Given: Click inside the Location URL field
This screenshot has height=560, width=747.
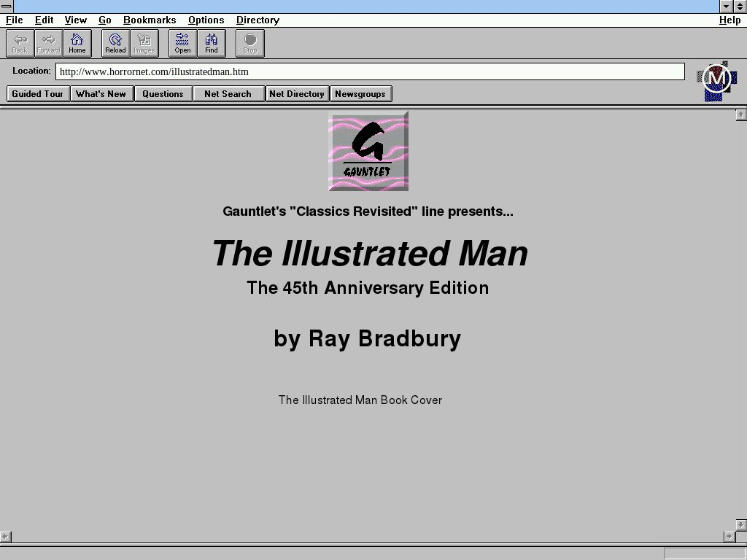Looking at the screenshot, I should [369, 71].
